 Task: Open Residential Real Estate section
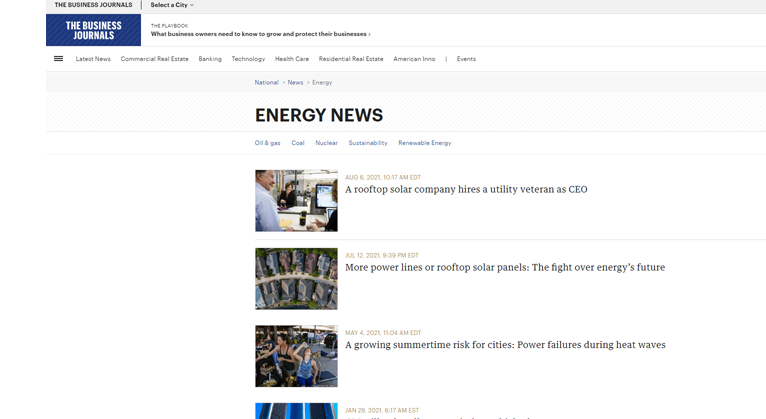click(351, 59)
